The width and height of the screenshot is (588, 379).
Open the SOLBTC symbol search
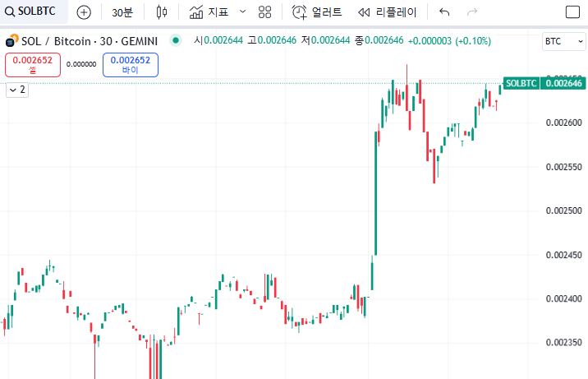[x=30, y=12]
